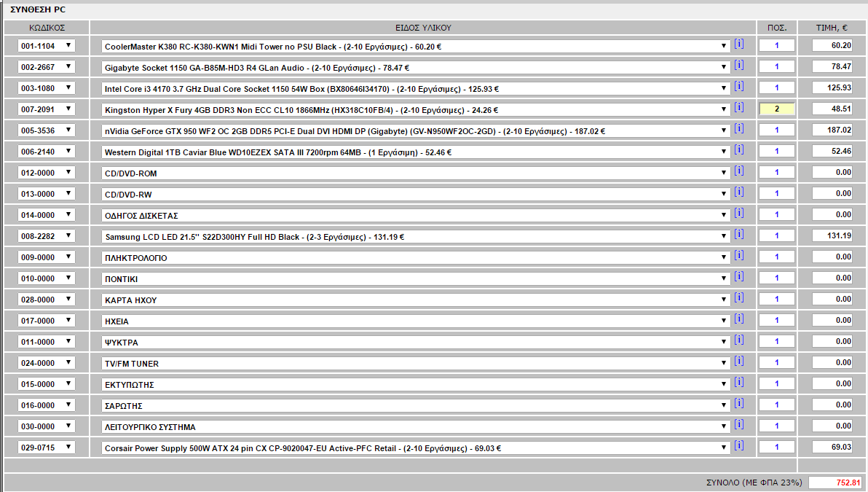Viewport: 868px width, 492px height.
Task: Open info link for CoolerMaster K380 case
Action: [x=739, y=44]
